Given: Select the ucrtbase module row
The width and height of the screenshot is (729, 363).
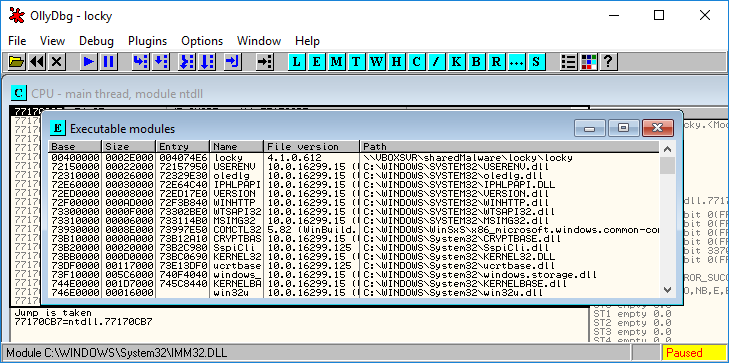Looking at the screenshot, I should pos(354,266).
